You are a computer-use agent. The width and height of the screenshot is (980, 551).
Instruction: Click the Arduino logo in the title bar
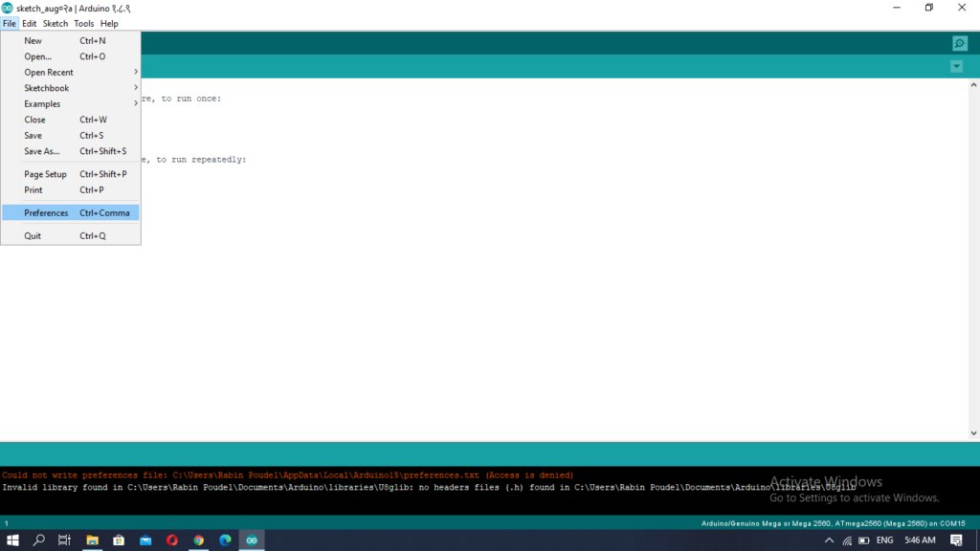click(x=7, y=8)
